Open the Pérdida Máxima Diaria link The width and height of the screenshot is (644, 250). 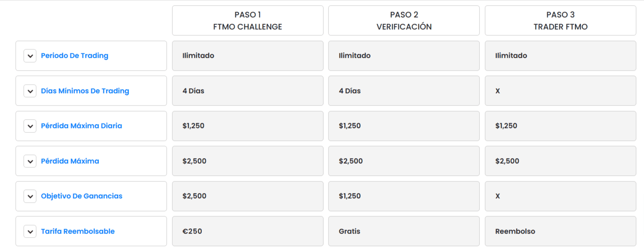coord(82,126)
